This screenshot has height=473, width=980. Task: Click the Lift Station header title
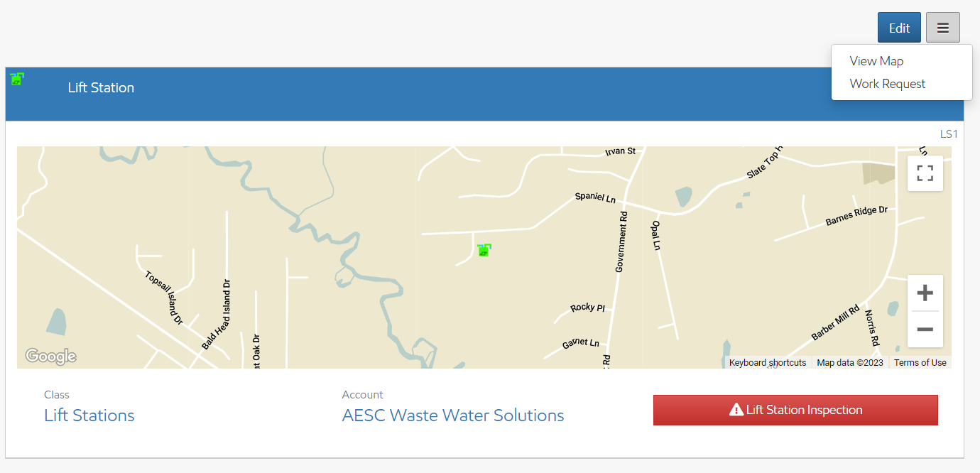click(101, 88)
